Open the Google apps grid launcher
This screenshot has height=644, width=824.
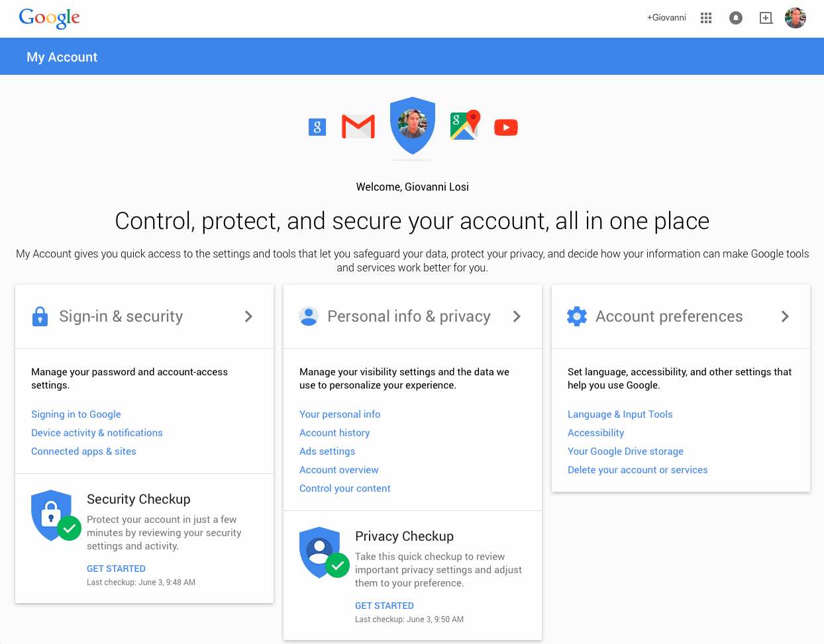pyautogui.click(x=706, y=18)
